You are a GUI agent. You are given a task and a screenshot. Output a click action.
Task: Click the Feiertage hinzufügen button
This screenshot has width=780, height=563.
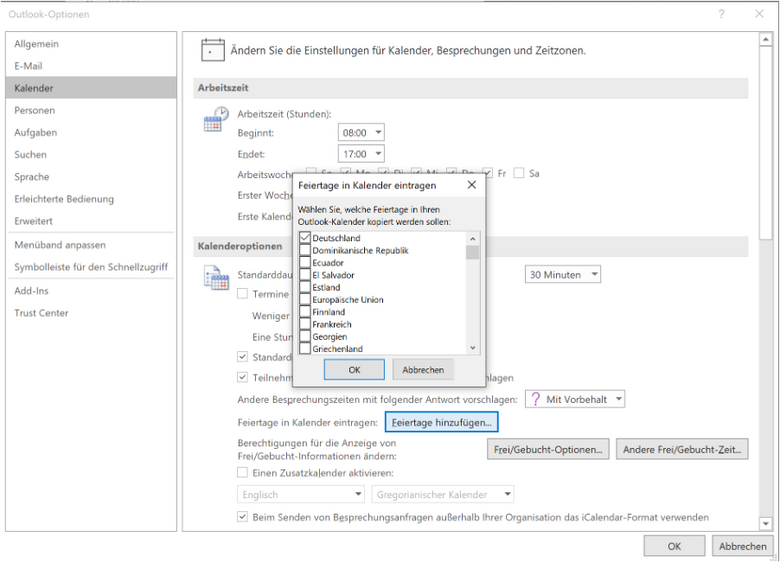(441, 422)
